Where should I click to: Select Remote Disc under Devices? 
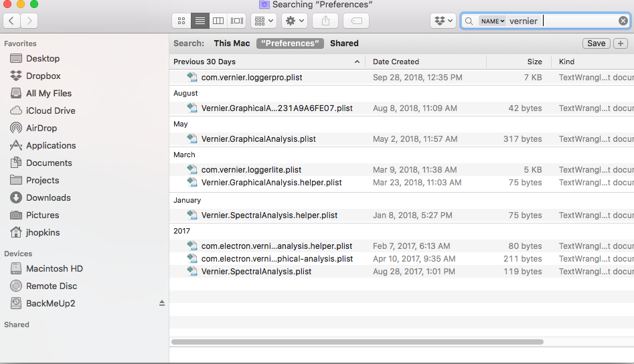[x=52, y=286]
